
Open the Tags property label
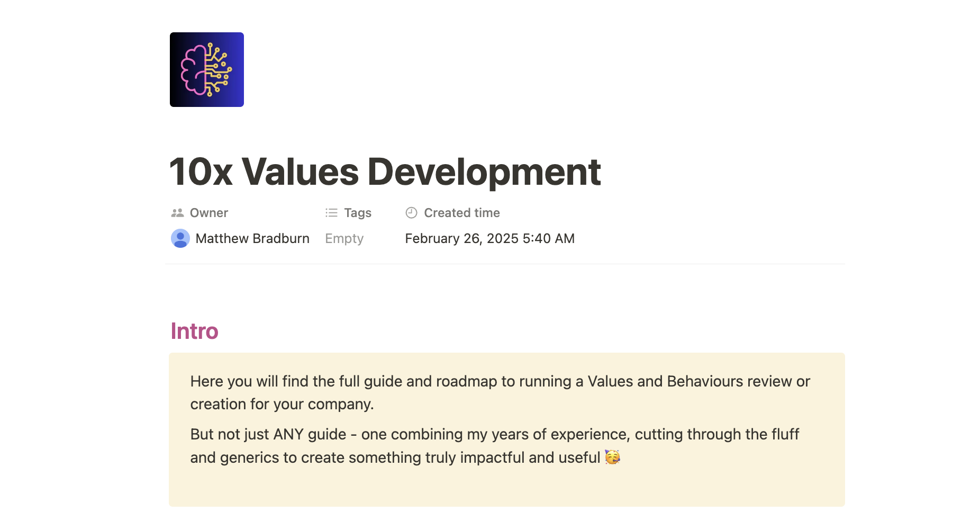pos(357,213)
